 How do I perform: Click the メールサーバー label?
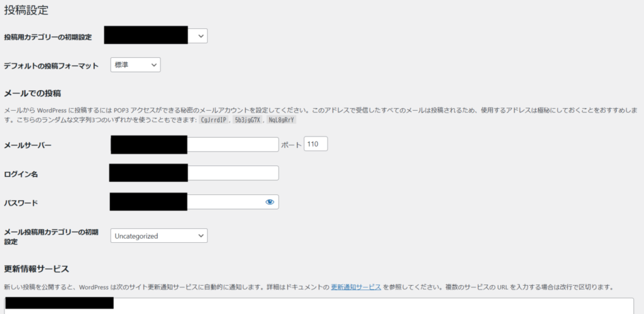click(x=28, y=145)
